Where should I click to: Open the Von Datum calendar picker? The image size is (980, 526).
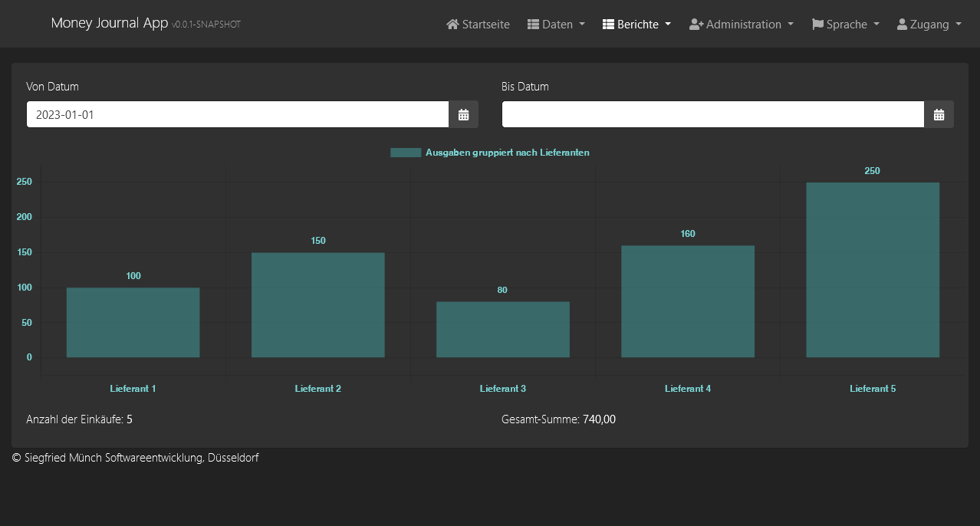(463, 115)
